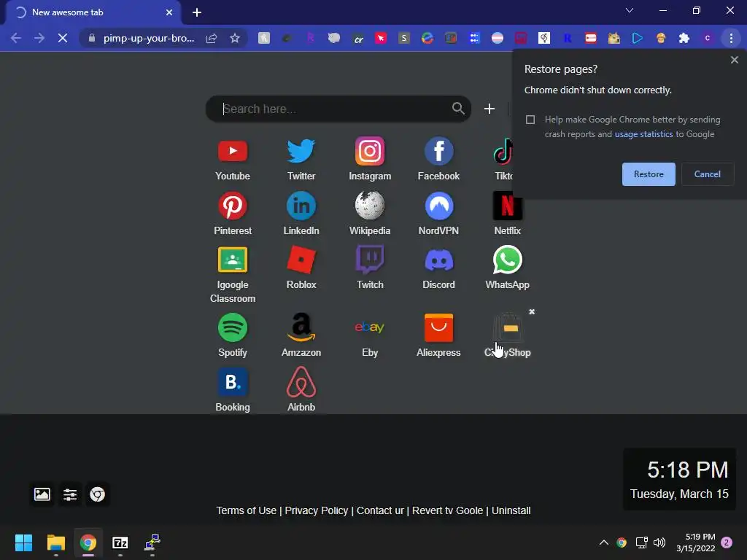Open the Netflix shortcut
This screenshot has height=560, width=747.
[x=508, y=214]
